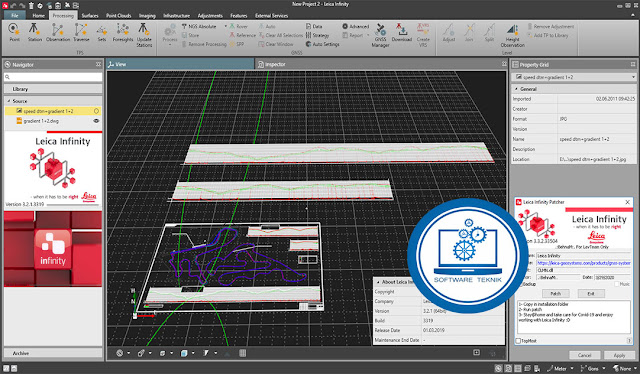Close the Leica Infinity Patcher window
The height and width of the screenshot is (374, 640).
pos(627,202)
